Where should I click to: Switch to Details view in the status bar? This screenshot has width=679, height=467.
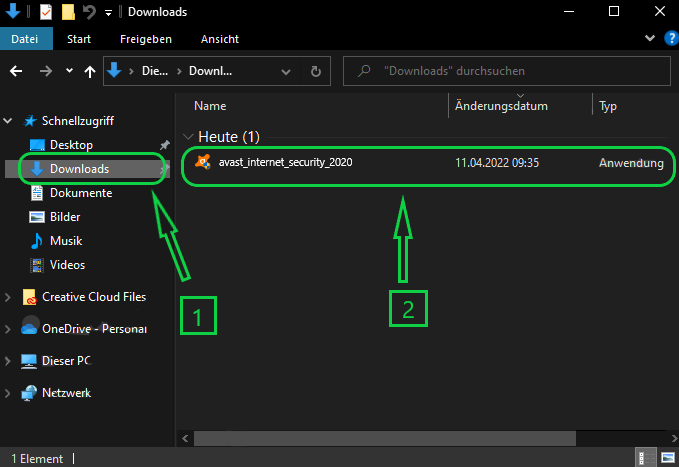[x=647, y=458]
